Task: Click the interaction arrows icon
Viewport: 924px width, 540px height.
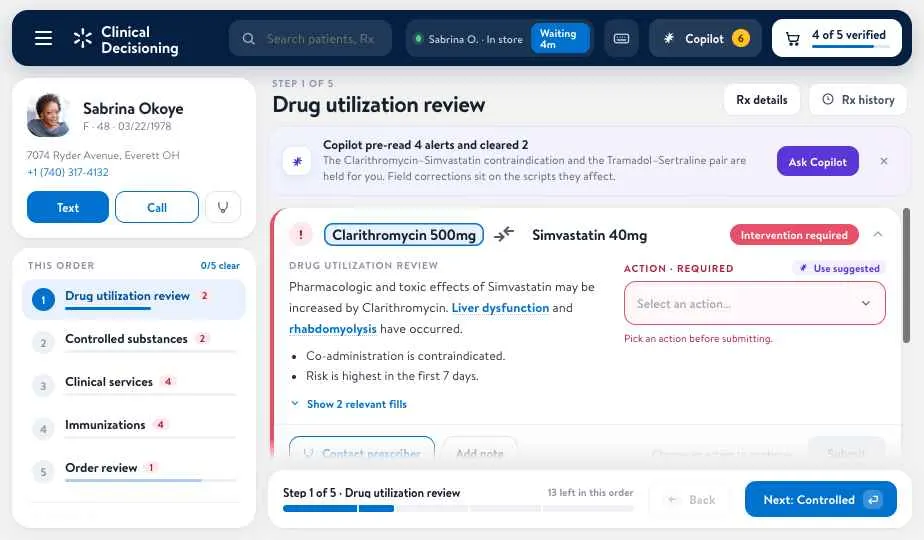Action: point(504,234)
